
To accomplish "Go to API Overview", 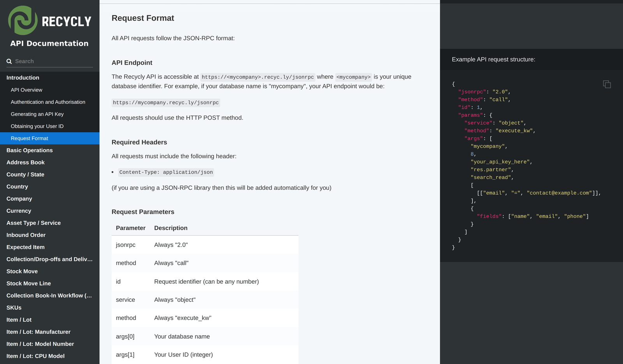I will [x=49, y=90].
